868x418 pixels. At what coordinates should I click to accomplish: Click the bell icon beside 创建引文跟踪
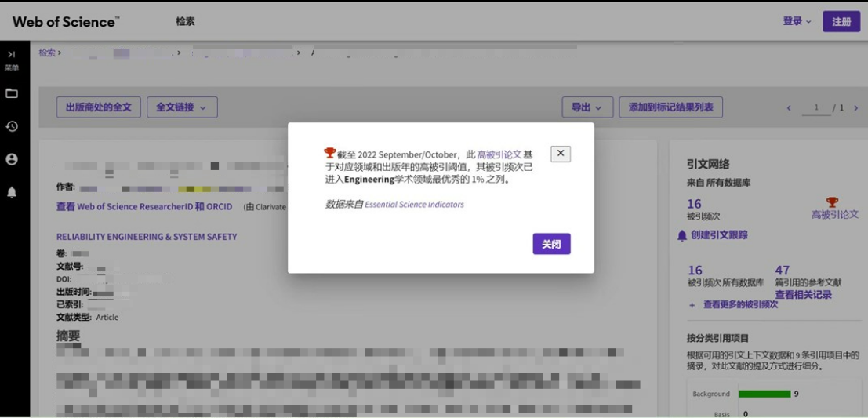click(x=682, y=235)
